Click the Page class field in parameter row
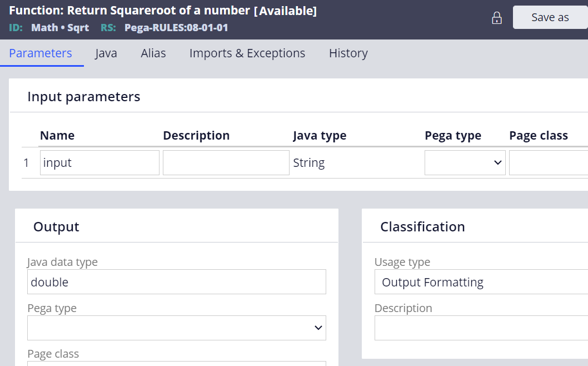The height and width of the screenshot is (366, 588). tap(548, 162)
